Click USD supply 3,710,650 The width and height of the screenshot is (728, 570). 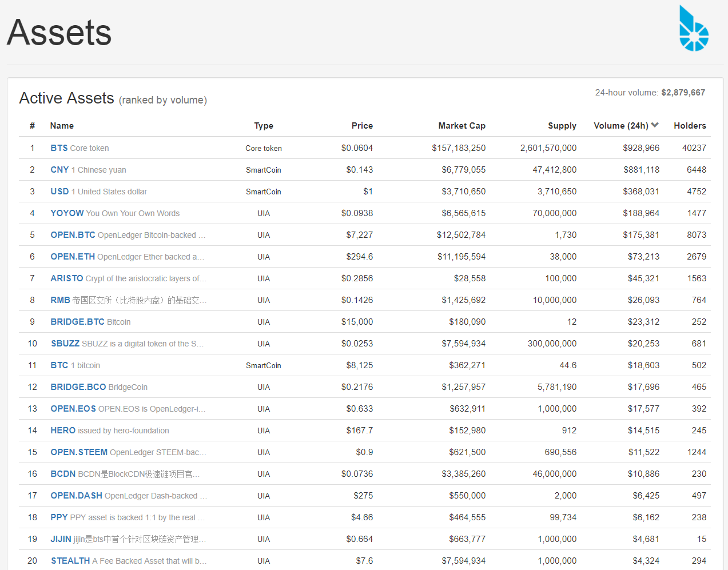[x=557, y=192]
